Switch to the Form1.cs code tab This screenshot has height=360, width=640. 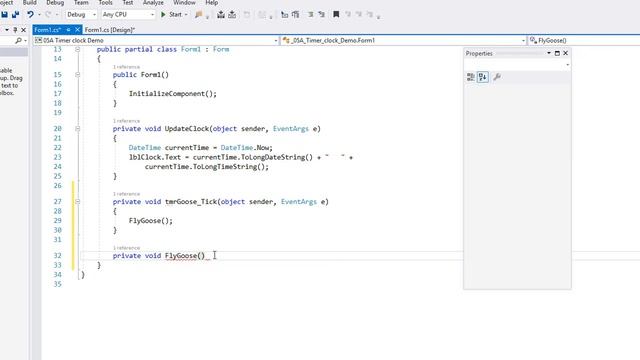pyautogui.click(x=47, y=30)
